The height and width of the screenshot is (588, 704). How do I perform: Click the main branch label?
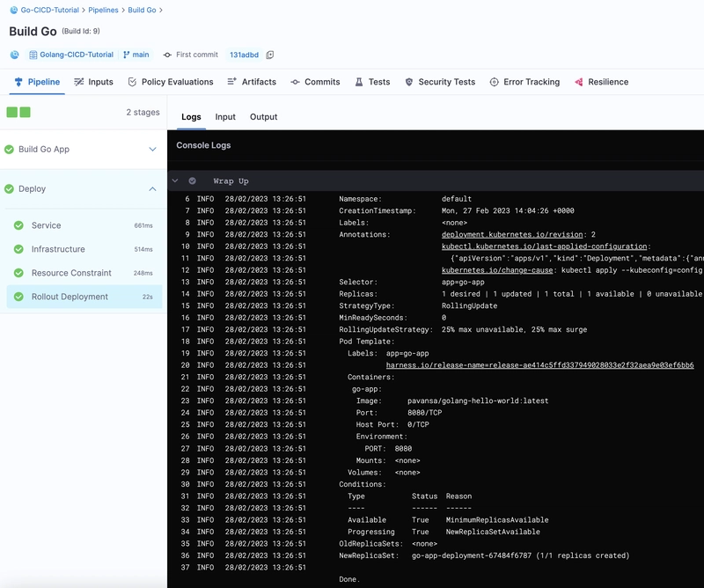(141, 55)
